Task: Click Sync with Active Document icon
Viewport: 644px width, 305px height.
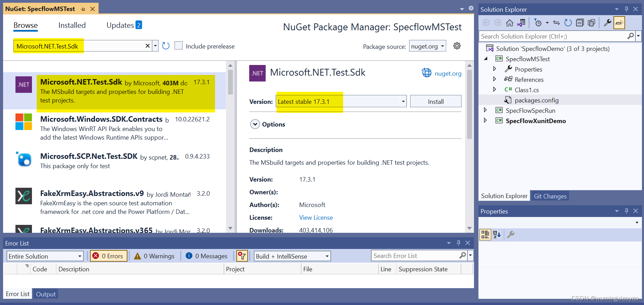Action: 556,23
